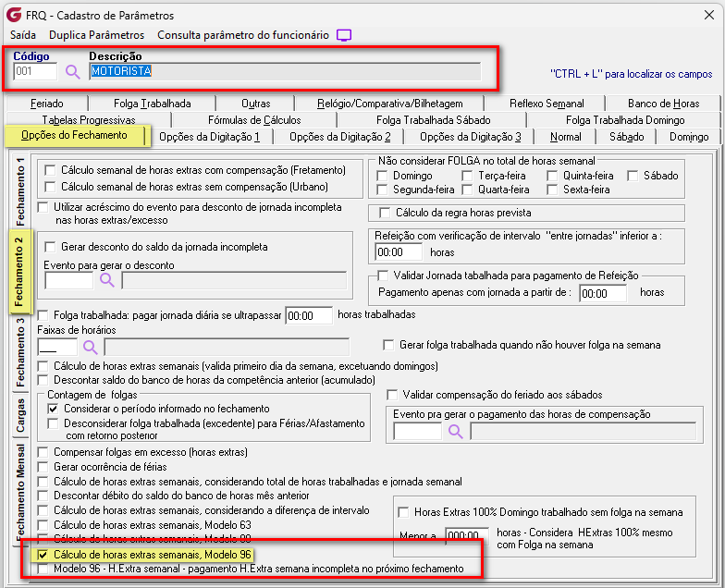Open the Fechamento 2 vertical tab

tap(18, 272)
